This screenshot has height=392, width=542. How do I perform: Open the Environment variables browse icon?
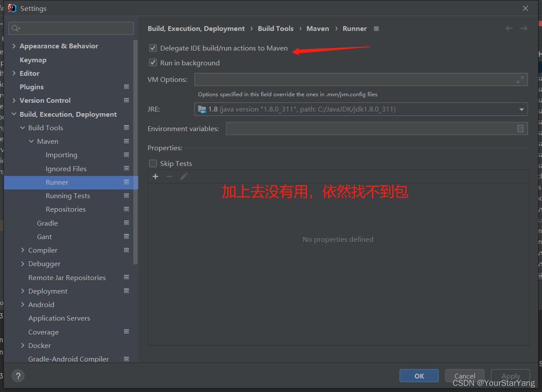point(521,128)
